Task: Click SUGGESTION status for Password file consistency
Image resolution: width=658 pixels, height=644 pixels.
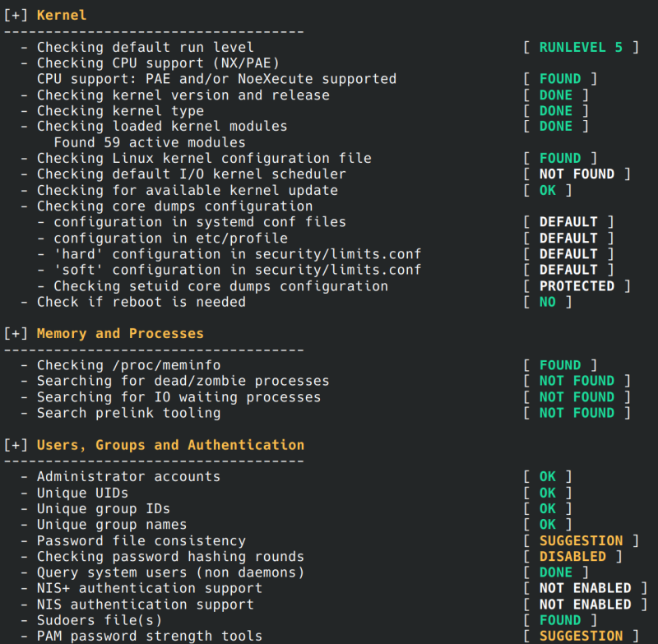Action: coord(581,540)
